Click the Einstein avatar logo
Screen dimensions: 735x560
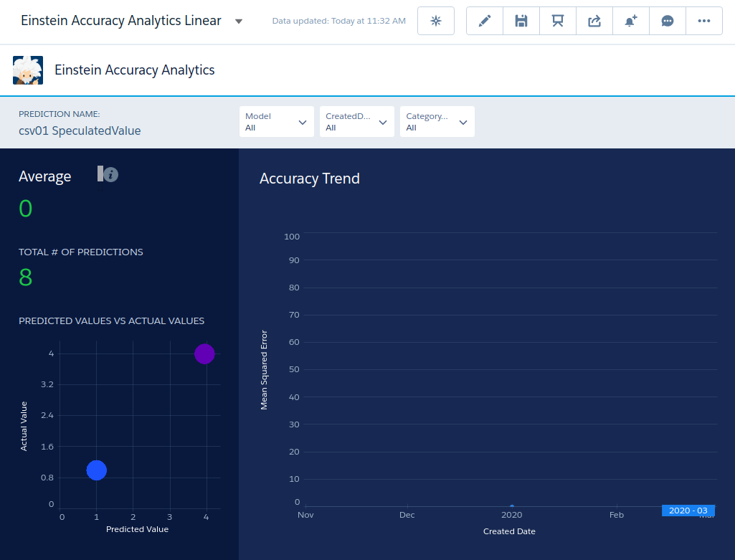point(28,70)
